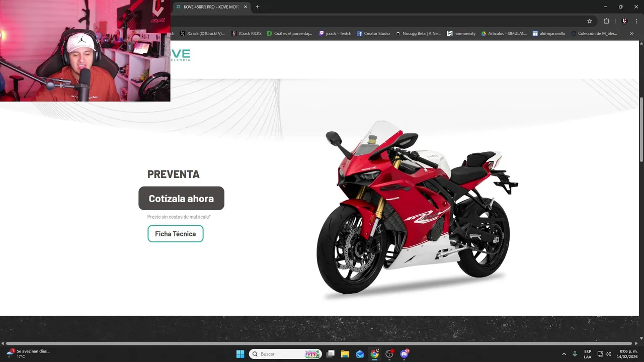Open the JCrack KICKS bookmark
644x362 pixels.
[247, 34]
